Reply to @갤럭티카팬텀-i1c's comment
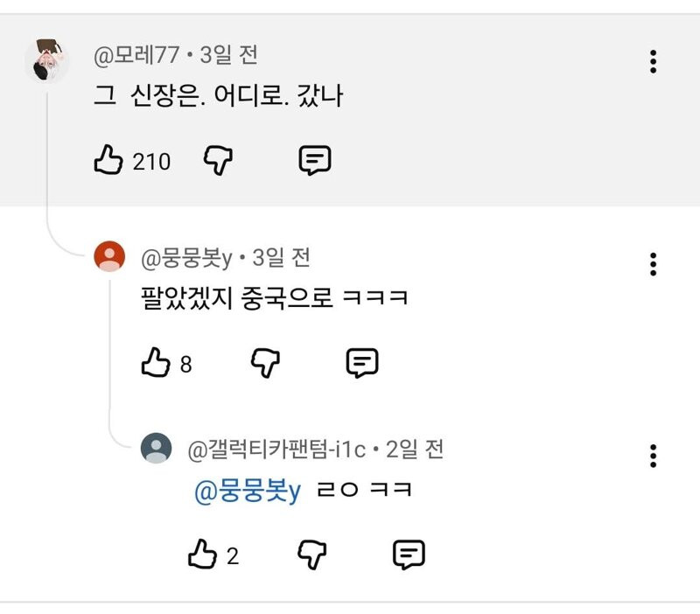Viewport: 700px width, 614px height. (x=409, y=555)
